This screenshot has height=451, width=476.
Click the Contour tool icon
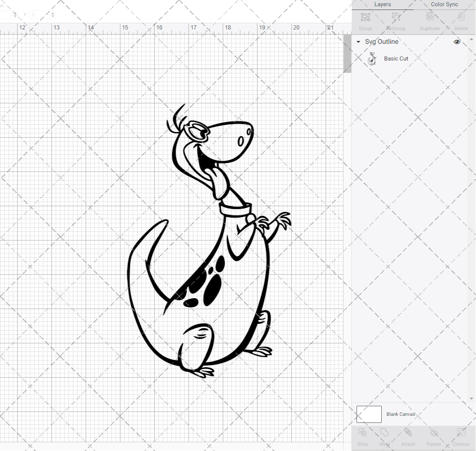pos(461,432)
